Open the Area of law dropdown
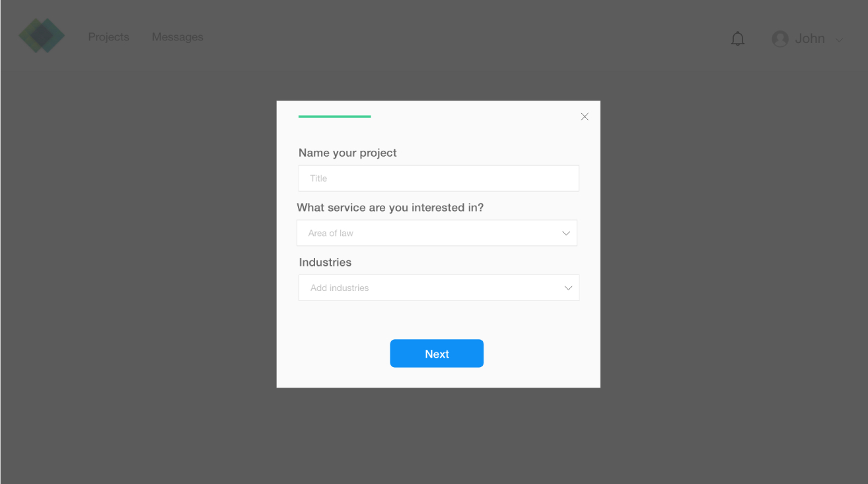The height and width of the screenshot is (484, 868). pos(437,233)
